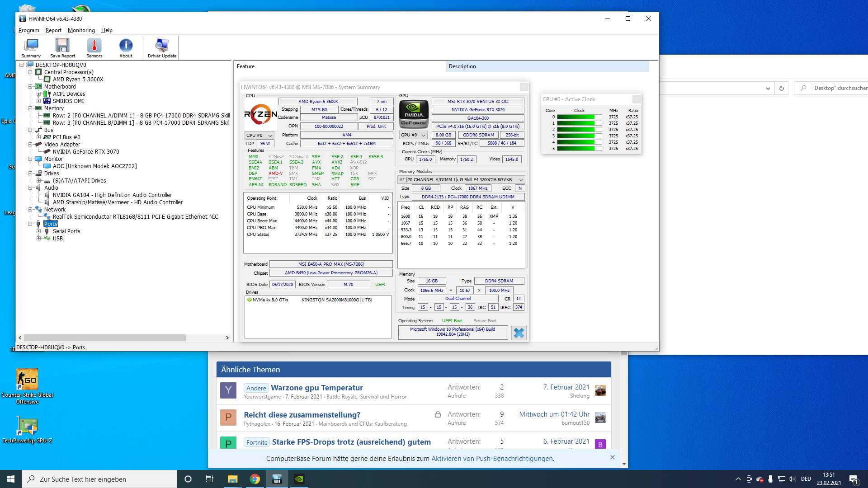868x488 pixels.
Task: Expand the USB tree node
Action: (39, 239)
